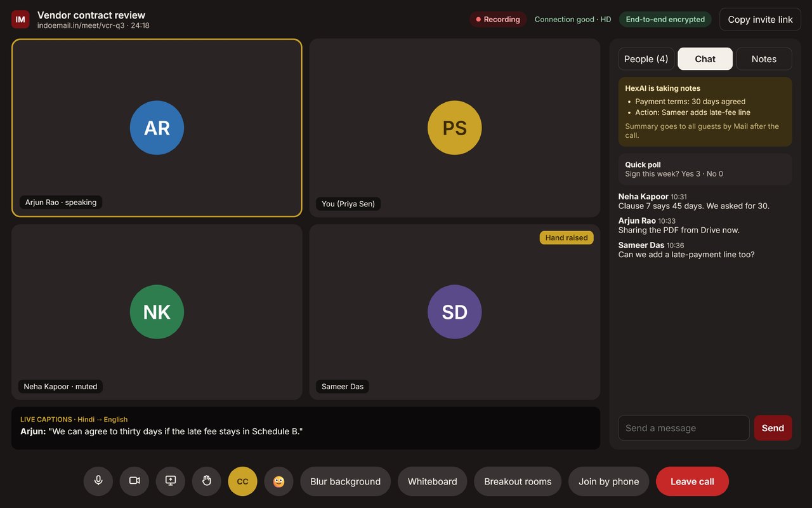Turn off the camera icon button
The height and width of the screenshot is (508, 812).
coord(134,481)
